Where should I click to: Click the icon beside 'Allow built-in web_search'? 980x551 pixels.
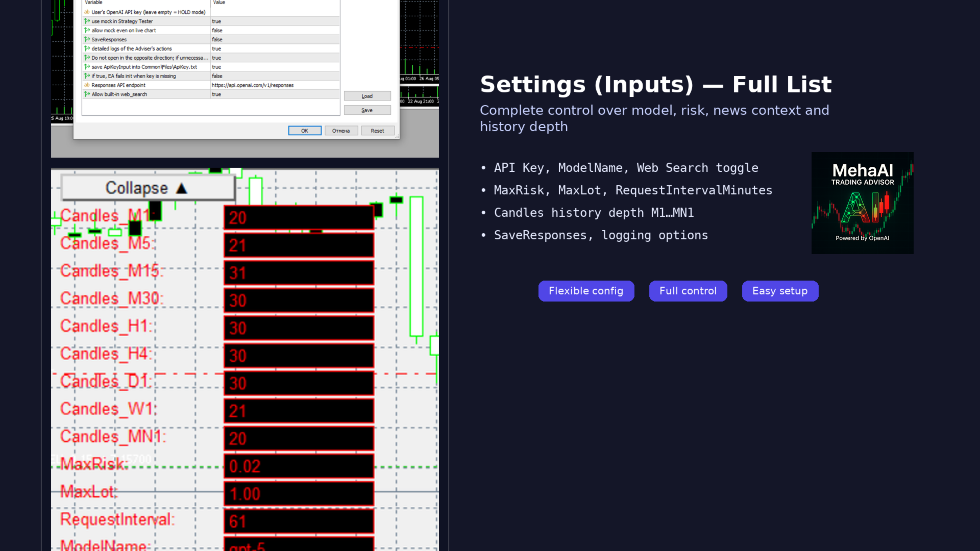[87, 94]
